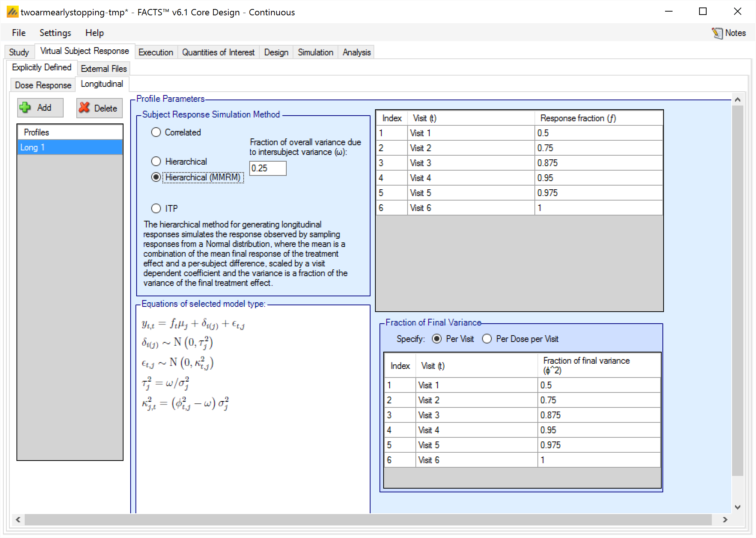Screen dimensions: 756x538
Task: Switch to the External Files tab
Action: click(x=104, y=69)
